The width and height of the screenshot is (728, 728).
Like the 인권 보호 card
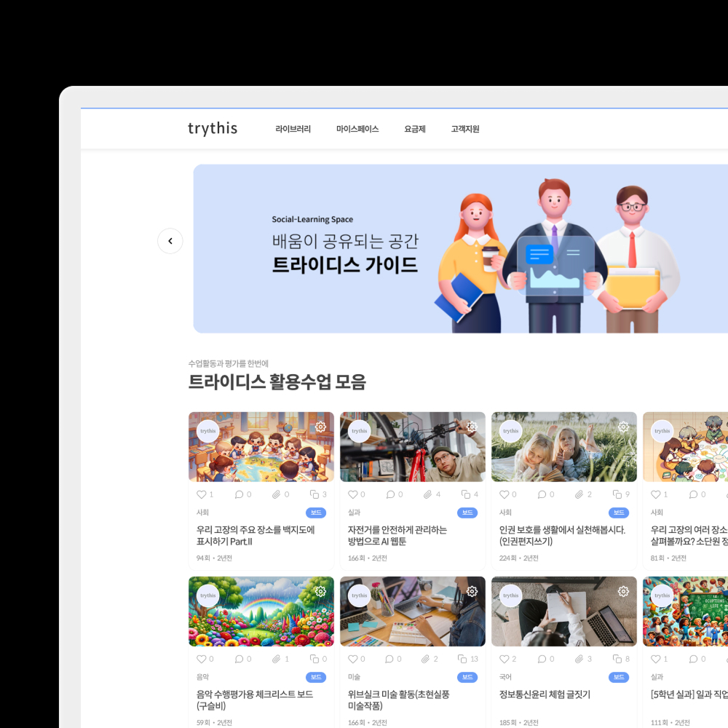click(x=505, y=494)
